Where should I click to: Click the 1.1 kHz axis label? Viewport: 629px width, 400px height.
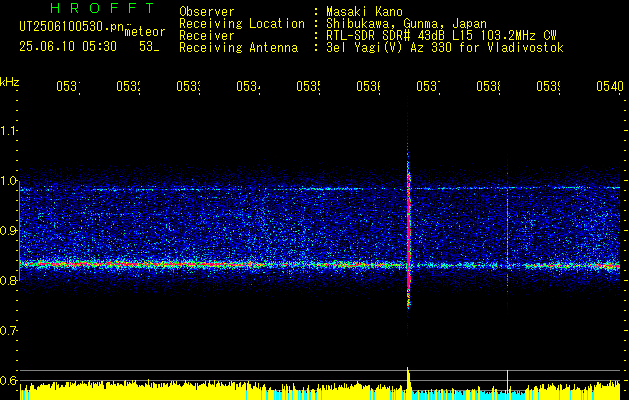coord(8,131)
